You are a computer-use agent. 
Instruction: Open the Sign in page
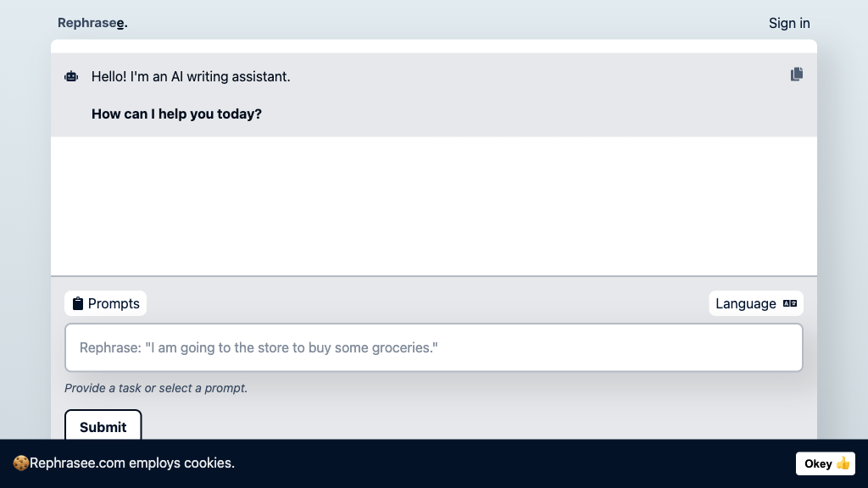[x=789, y=23]
